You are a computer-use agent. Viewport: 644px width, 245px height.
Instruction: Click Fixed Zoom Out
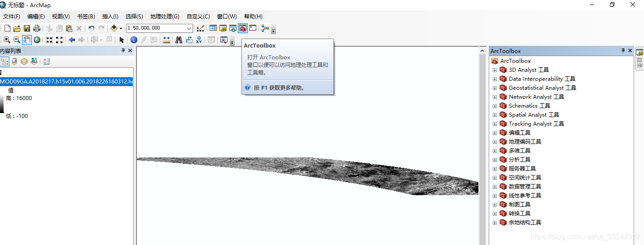59,40
